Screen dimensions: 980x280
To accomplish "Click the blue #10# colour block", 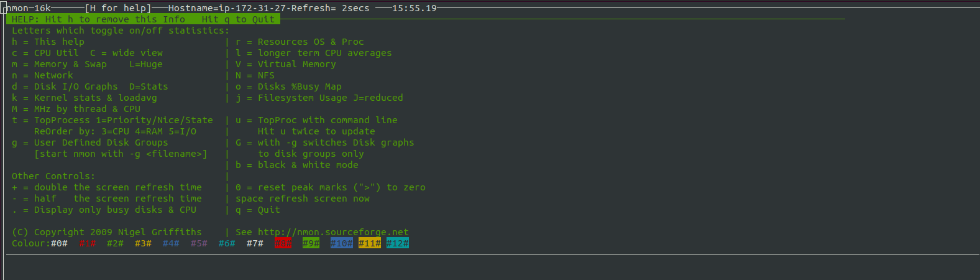I will click(341, 243).
